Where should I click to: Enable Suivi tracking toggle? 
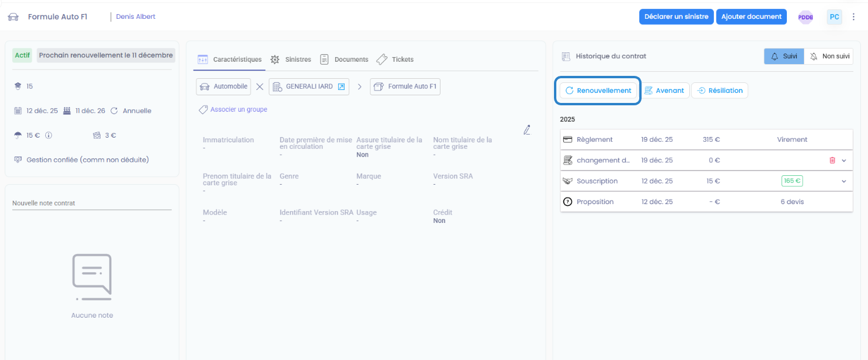[784, 56]
